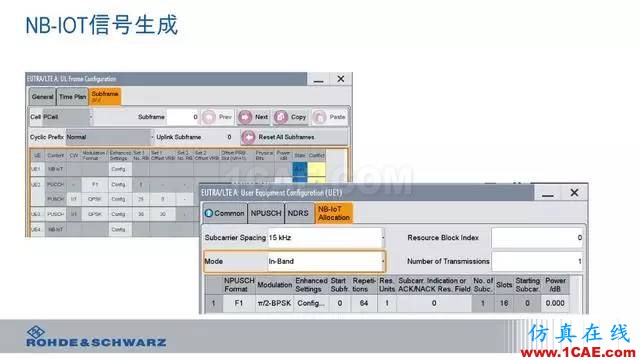Click Config... in NPUSCH allocation row

(311, 303)
